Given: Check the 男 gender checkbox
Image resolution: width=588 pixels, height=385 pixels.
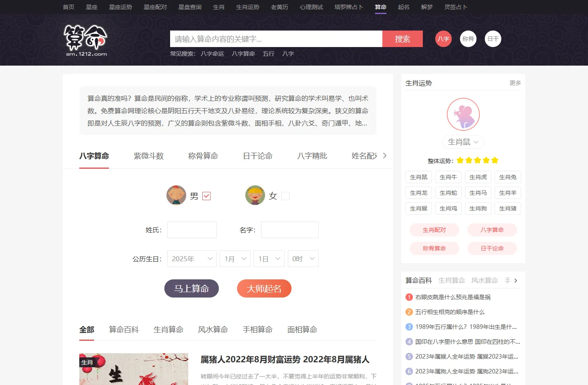Looking at the screenshot, I should (x=206, y=196).
